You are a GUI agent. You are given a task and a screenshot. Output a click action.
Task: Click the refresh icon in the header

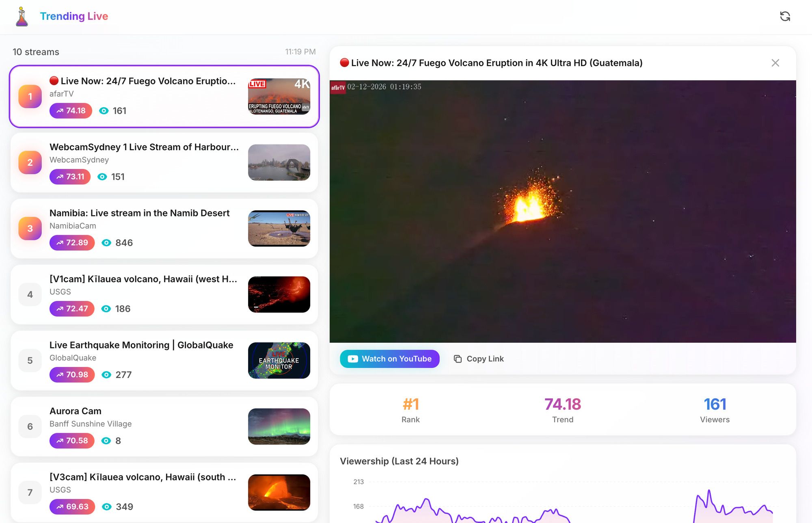[785, 16]
